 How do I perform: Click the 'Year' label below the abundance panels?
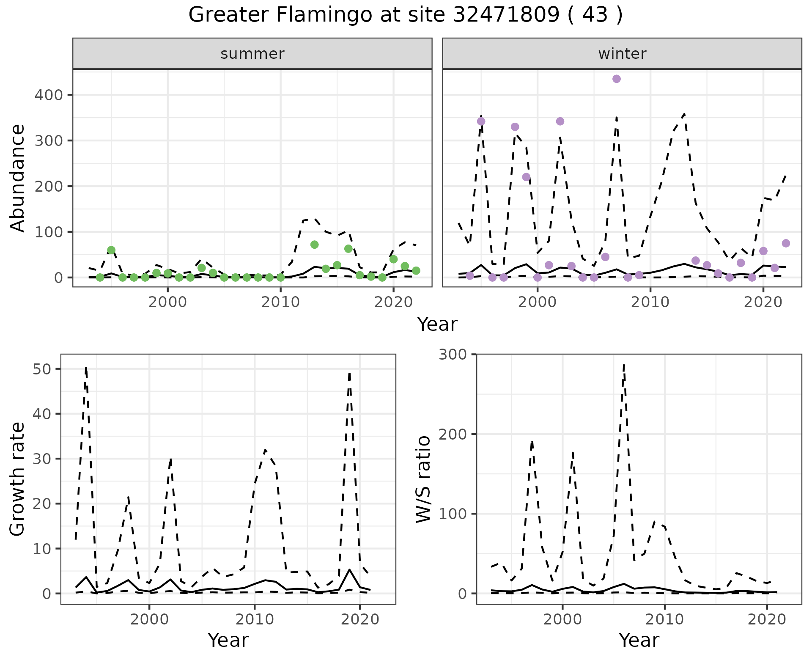click(x=437, y=324)
